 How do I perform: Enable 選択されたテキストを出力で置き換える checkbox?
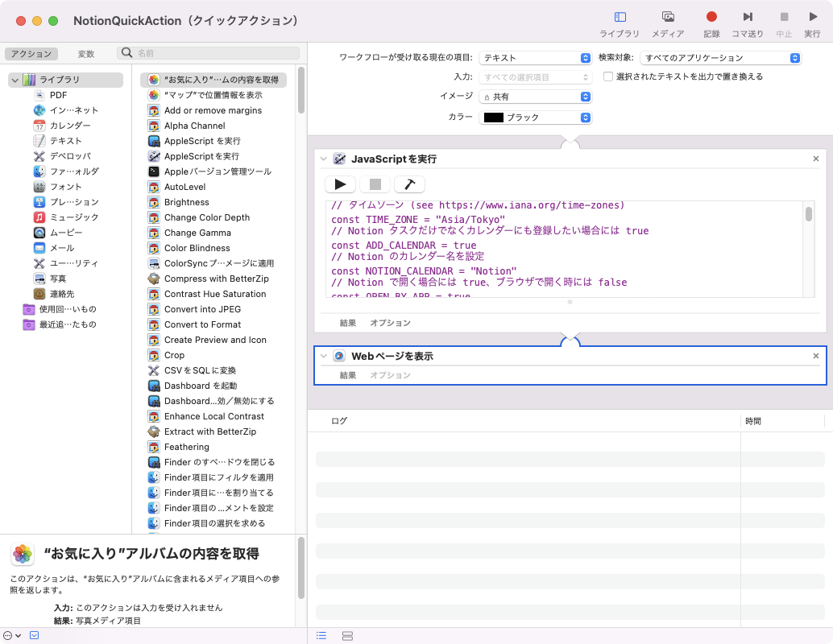click(609, 76)
